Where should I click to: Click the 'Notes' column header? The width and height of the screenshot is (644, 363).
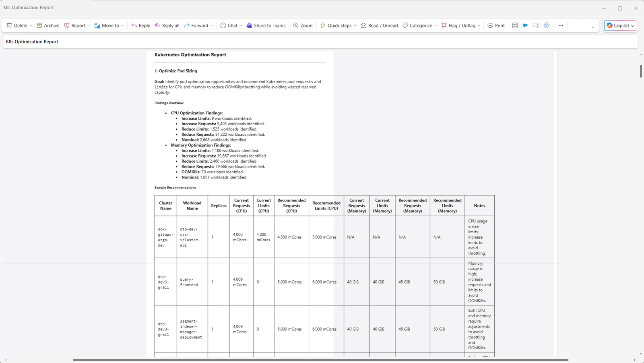click(x=479, y=206)
